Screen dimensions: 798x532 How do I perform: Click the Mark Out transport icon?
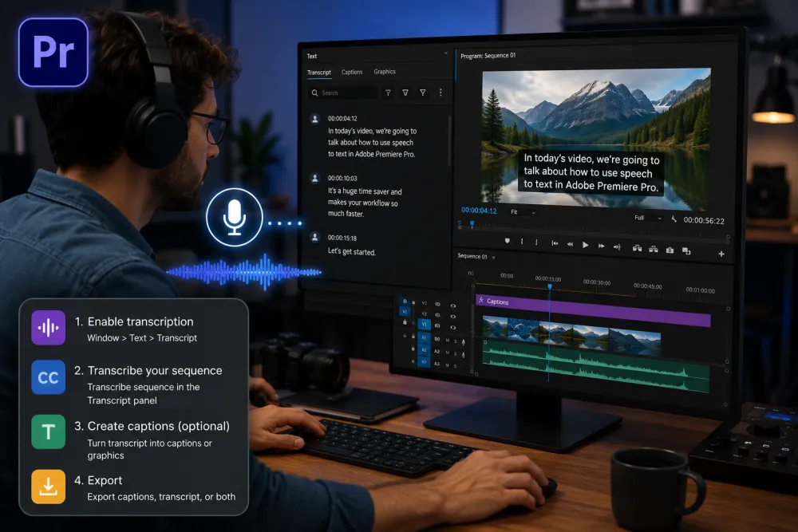(536, 242)
